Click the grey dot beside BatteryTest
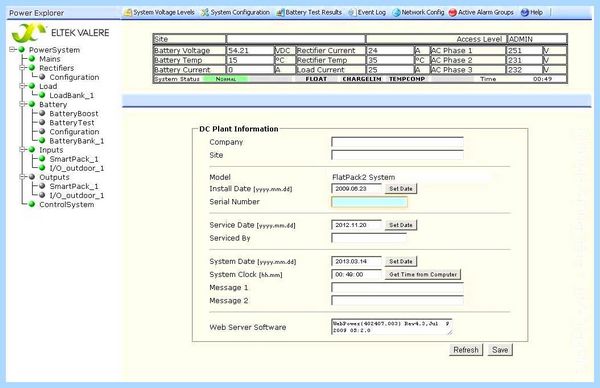The height and width of the screenshot is (388, 600). 42,122
